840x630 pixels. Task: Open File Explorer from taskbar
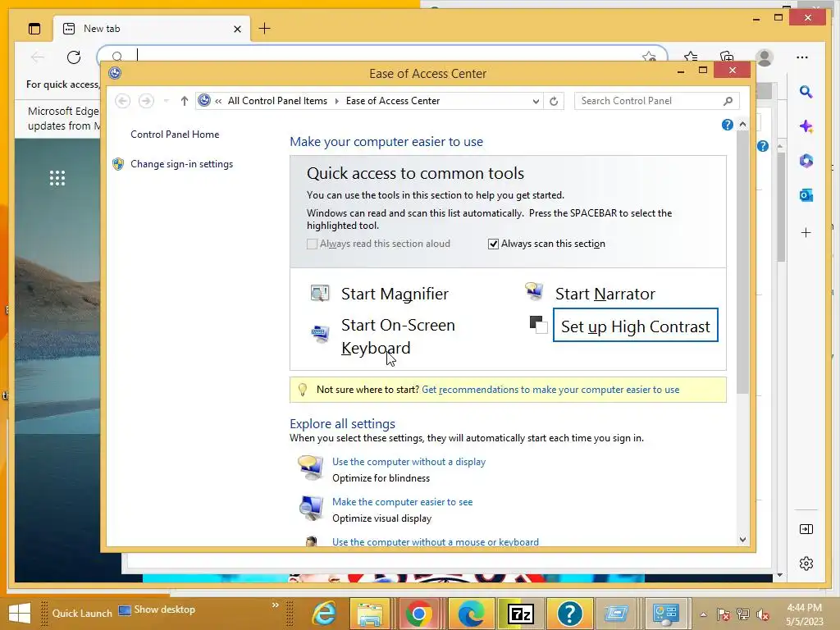click(x=370, y=614)
